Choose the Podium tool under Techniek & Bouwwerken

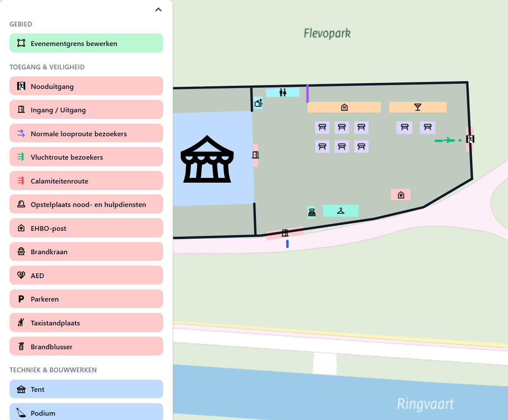pos(86,412)
